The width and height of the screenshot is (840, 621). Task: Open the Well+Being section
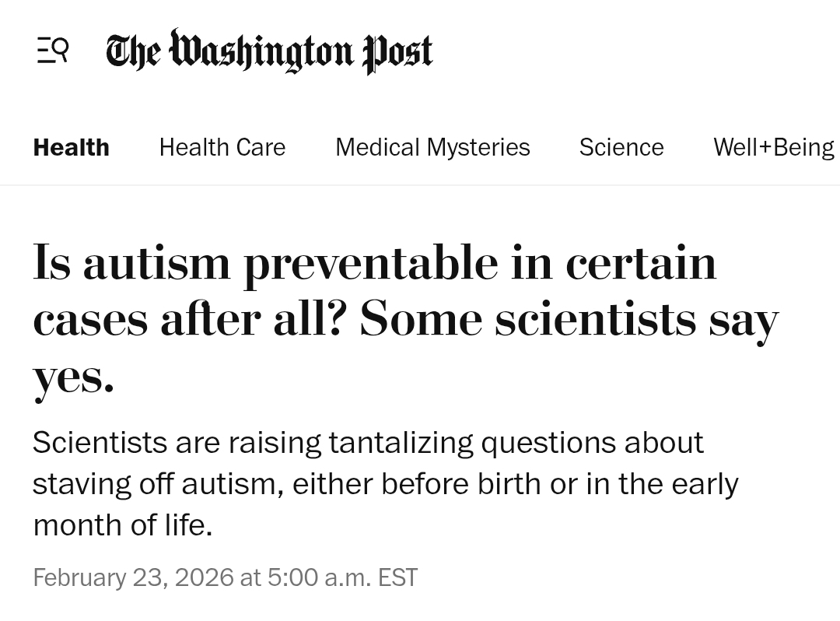point(773,147)
